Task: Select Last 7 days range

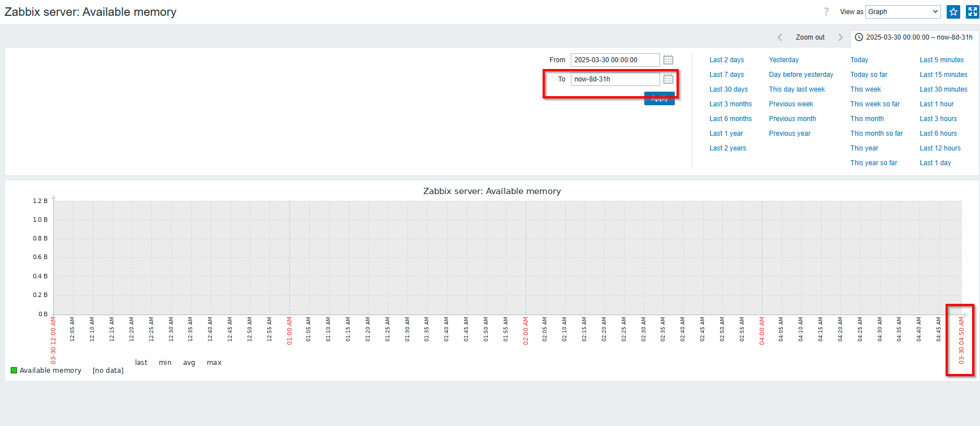Action: click(x=727, y=75)
